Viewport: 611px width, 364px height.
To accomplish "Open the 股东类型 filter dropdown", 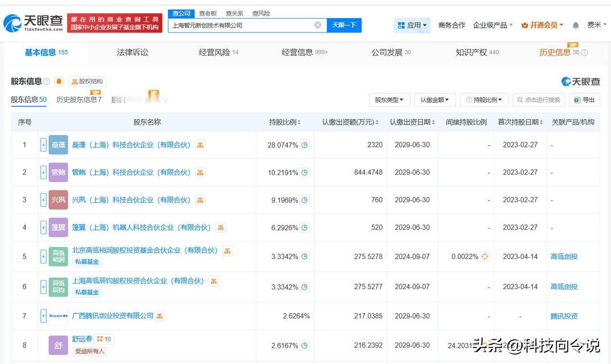I will pos(389,100).
